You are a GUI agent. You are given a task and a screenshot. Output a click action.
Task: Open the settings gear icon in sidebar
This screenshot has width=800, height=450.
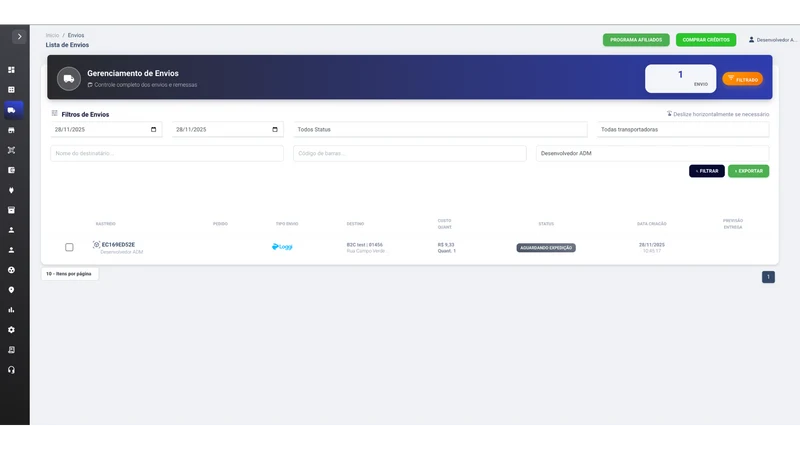tap(11, 330)
